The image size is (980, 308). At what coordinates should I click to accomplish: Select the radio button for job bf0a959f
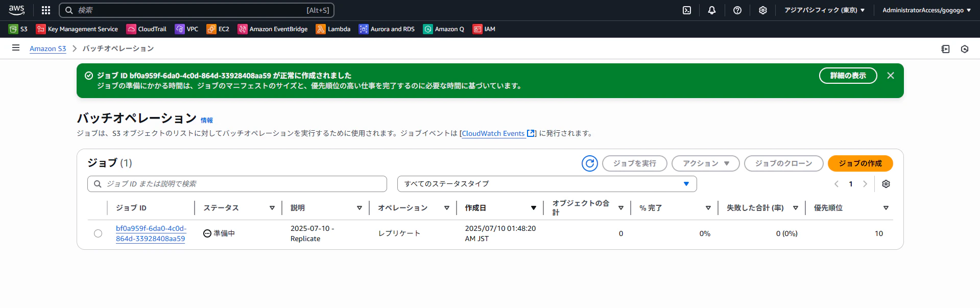[98, 233]
